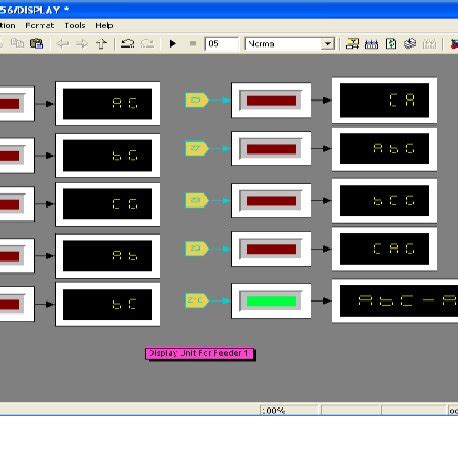Select the display block showing A G
This screenshot has height=458, width=458.
click(x=108, y=104)
